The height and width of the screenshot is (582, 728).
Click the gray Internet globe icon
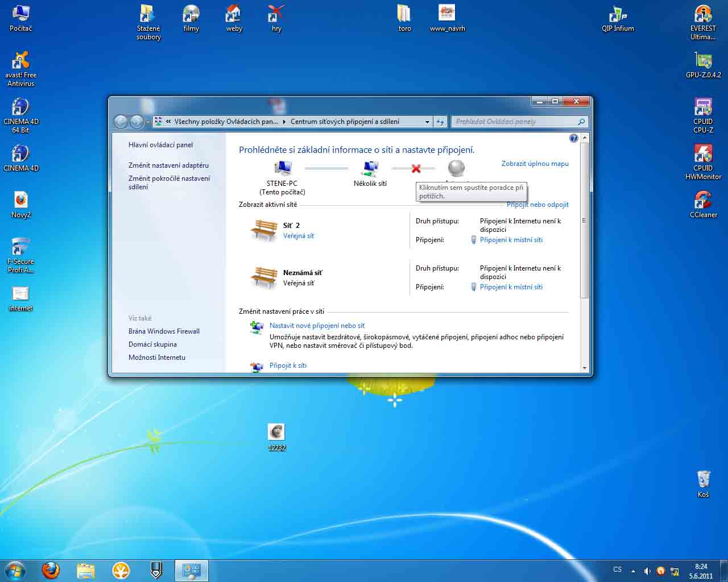456,168
